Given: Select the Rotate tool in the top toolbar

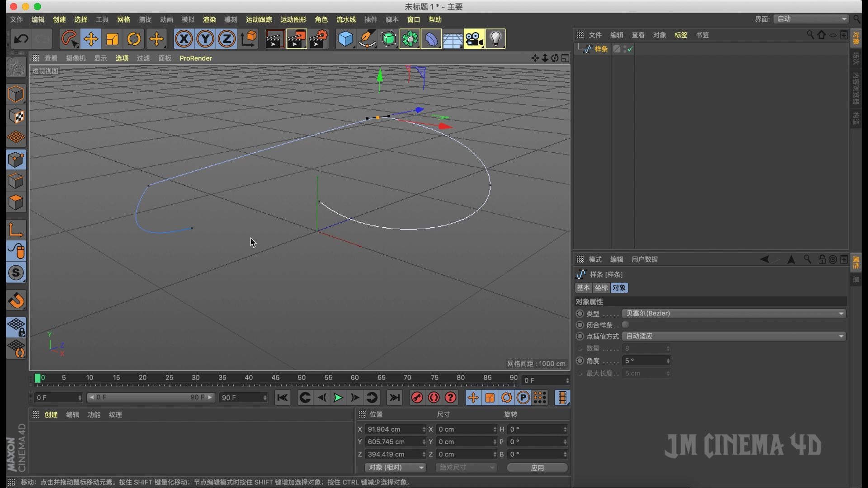Looking at the screenshot, I should 134,39.
